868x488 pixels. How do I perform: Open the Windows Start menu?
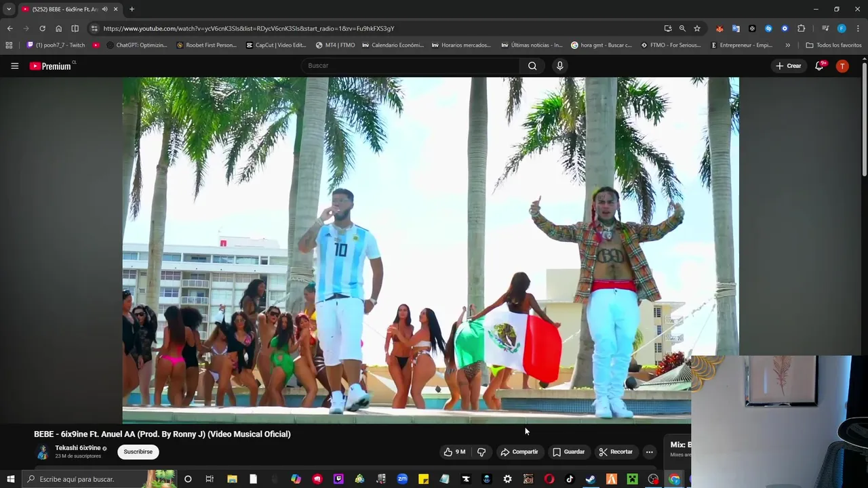[x=10, y=479]
